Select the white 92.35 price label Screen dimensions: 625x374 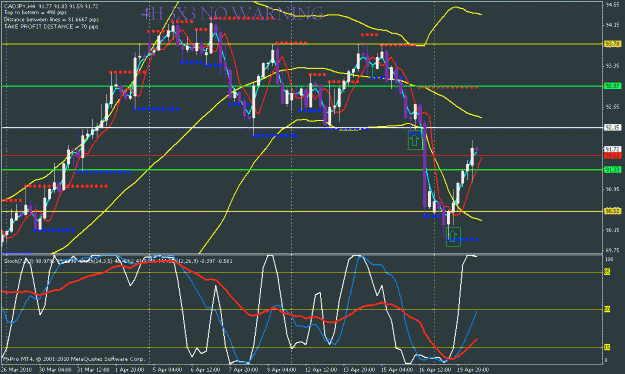point(613,128)
